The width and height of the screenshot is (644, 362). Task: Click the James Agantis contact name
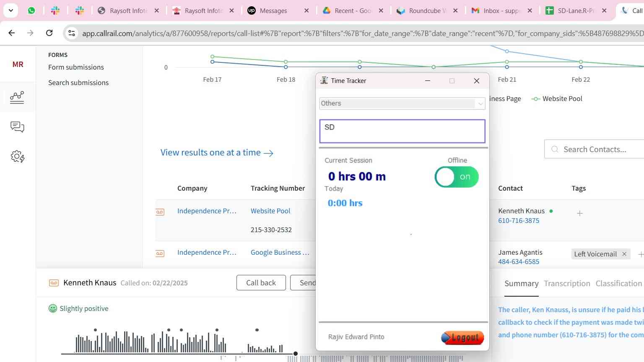pos(520,252)
